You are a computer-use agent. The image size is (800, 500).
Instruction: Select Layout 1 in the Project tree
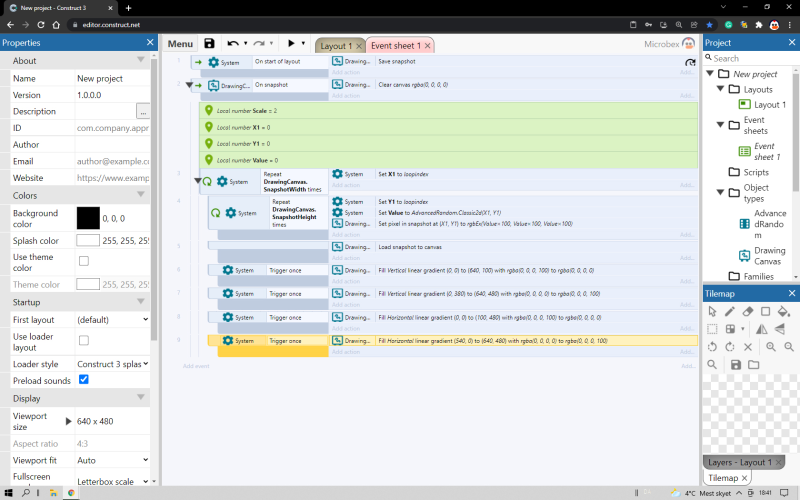click(762, 105)
